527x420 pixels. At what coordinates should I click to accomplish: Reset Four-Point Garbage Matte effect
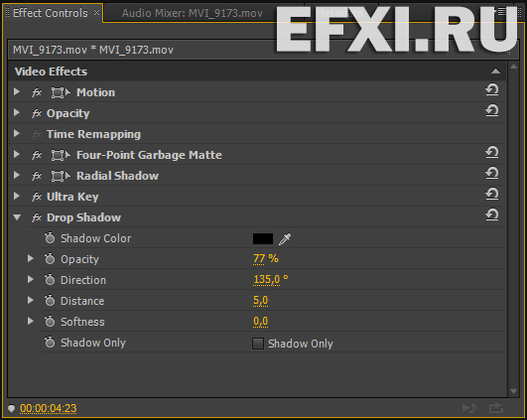click(492, 153)
